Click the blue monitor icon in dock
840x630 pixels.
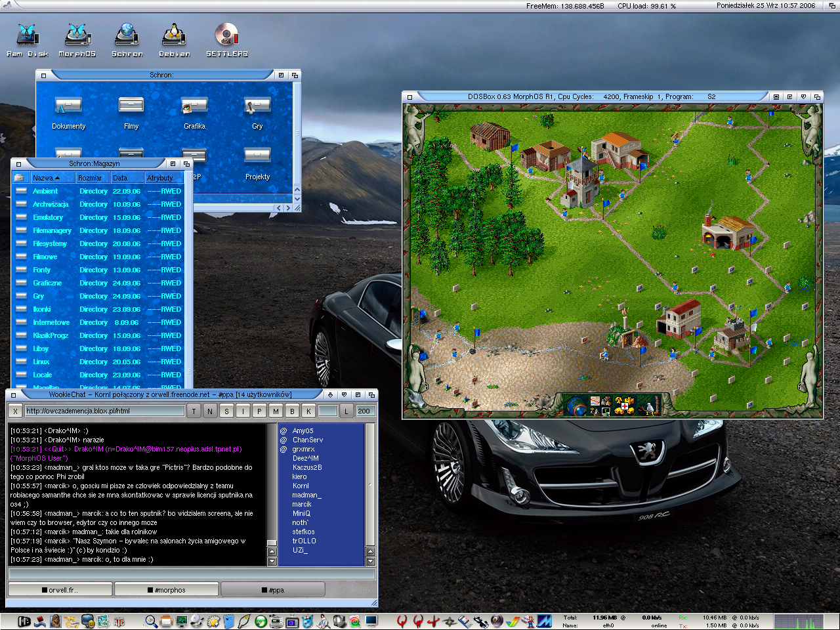tap(371, 620)
